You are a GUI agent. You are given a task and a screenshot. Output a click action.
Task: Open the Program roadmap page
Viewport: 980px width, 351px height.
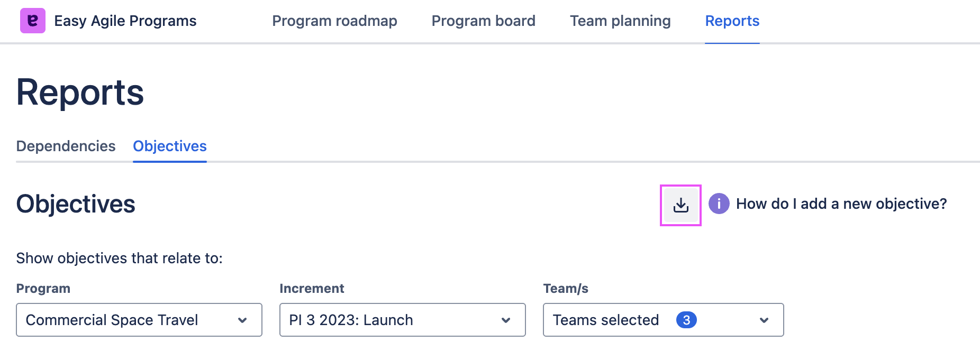[334, 21]
